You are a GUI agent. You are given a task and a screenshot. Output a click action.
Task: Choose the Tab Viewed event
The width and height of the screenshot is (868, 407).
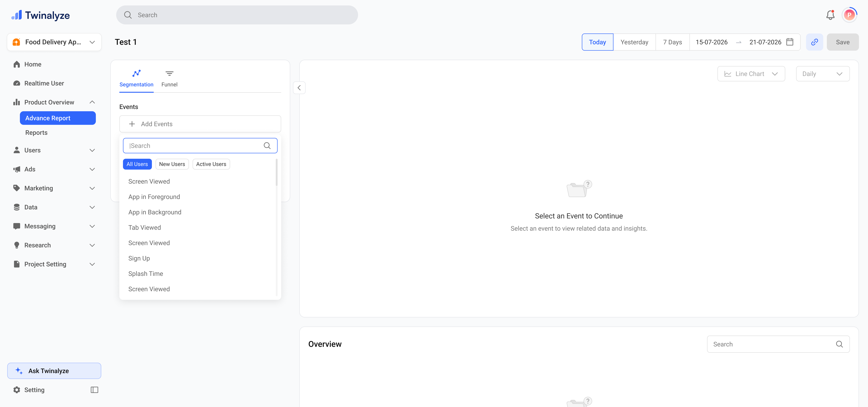point(145,227)
